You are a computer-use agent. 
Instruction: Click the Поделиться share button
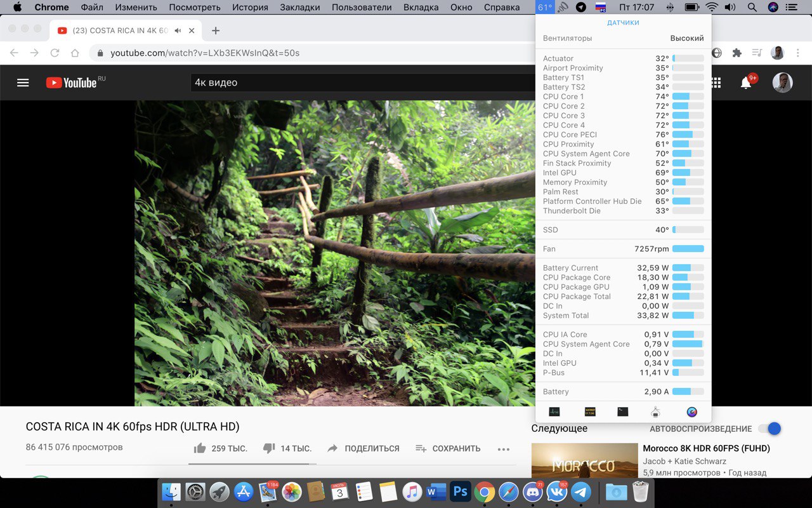pyautogui.click(x=363, y=448)
